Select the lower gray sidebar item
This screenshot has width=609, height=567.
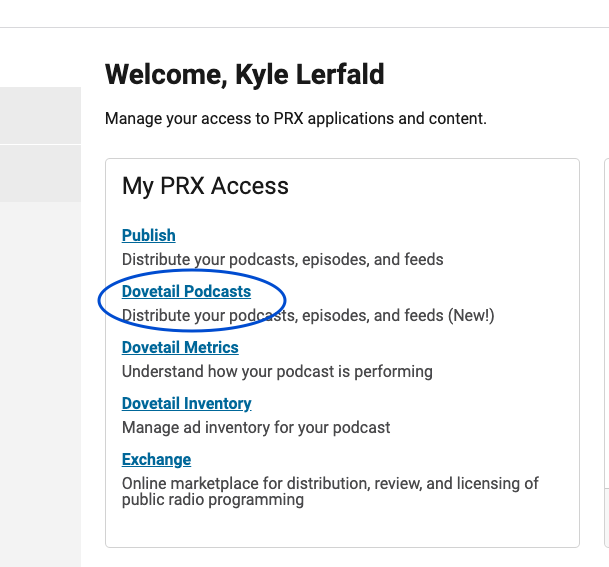[40, 174]
